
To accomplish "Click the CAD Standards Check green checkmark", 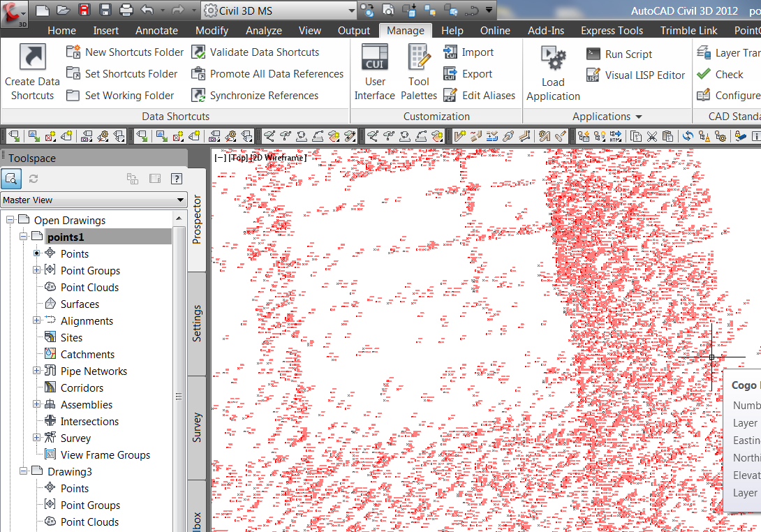I will pyautogui.click(x=704, y=74).
